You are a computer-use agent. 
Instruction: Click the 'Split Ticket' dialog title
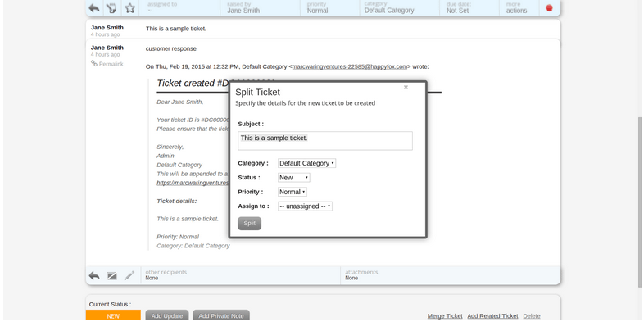point(257,93)
